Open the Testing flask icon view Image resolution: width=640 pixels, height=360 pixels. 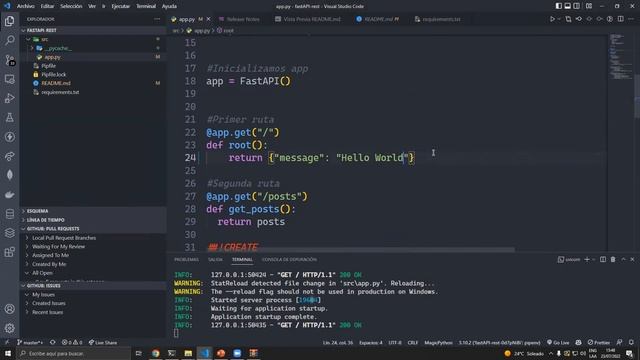9,118
